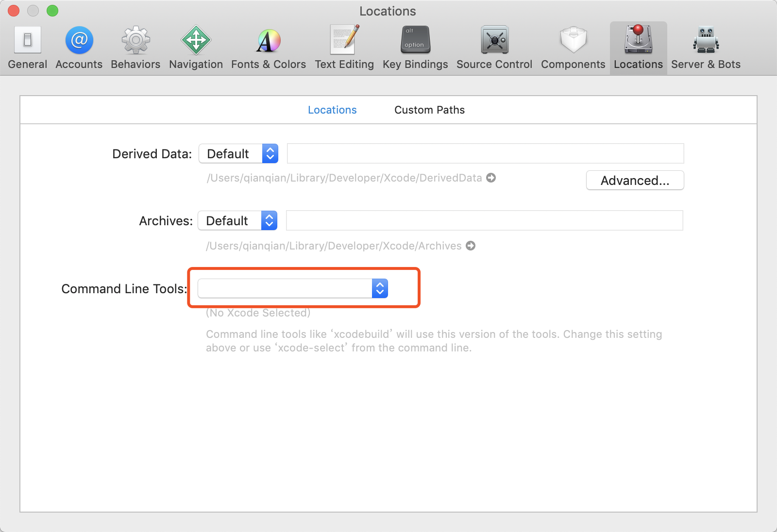The height and width of the screenshot is (532, 777).
Task: Open the Command Line Tools dropdown
Action: [292, 289]
